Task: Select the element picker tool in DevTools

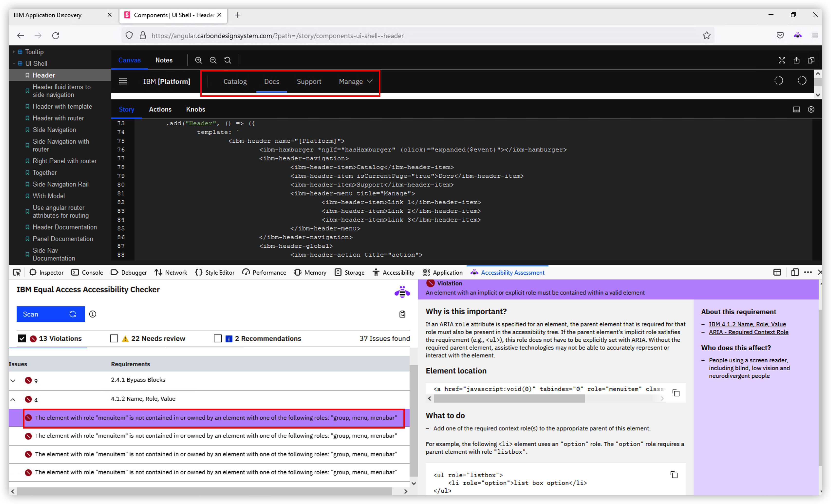Action: pyautogui.click(x=17, y=272)
